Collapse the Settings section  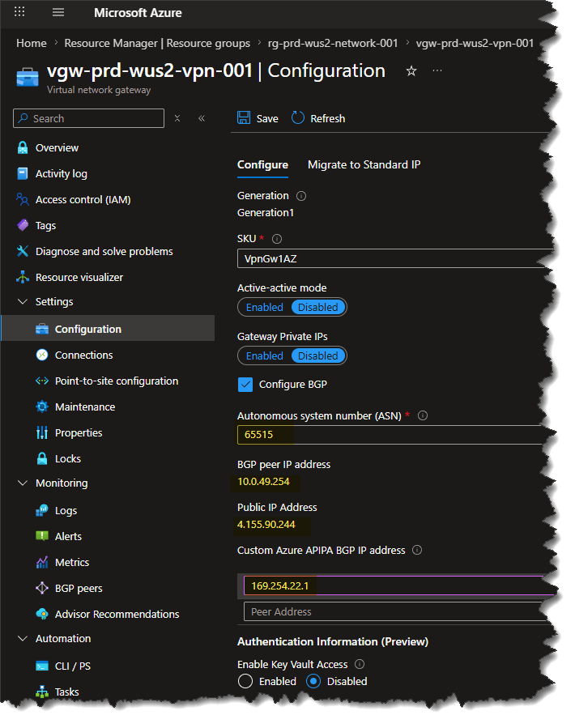[23, 302]
